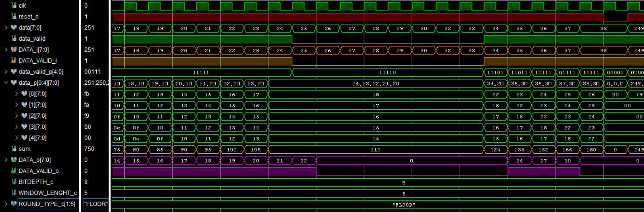
Task: Click the orange DATA_i[7:0] bus icon
Action: click(x=14, y=49)
